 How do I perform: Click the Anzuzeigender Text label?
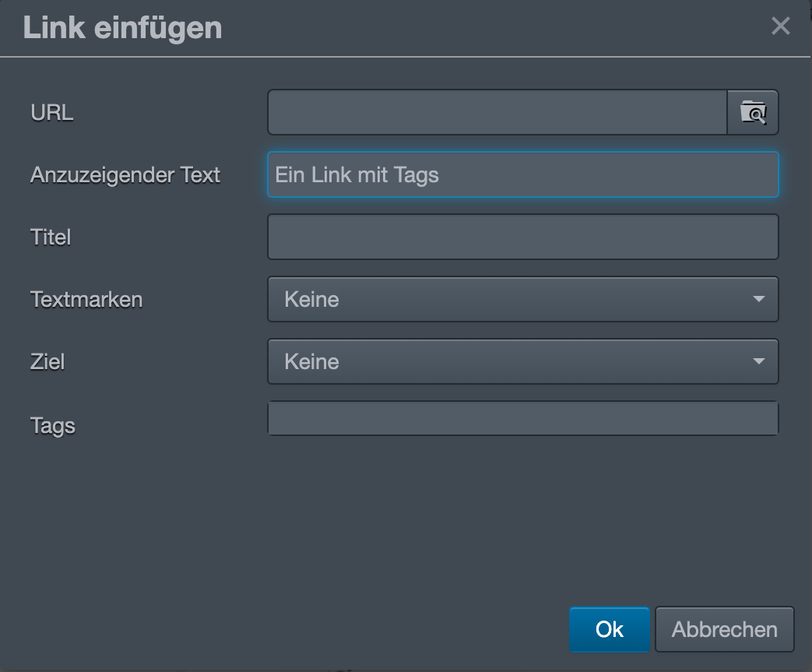125,174
